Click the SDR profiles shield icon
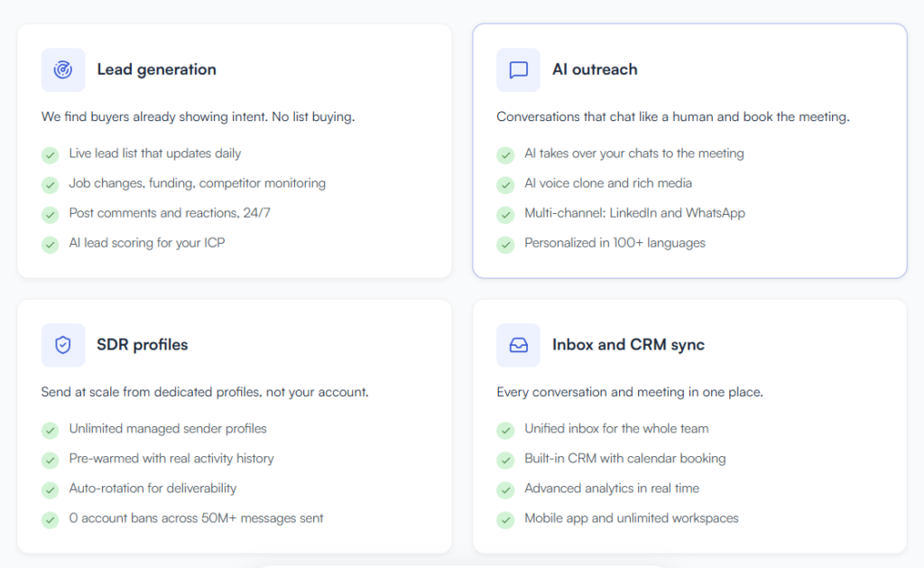This screenshot has height=568, width=924. pos(63,345)
